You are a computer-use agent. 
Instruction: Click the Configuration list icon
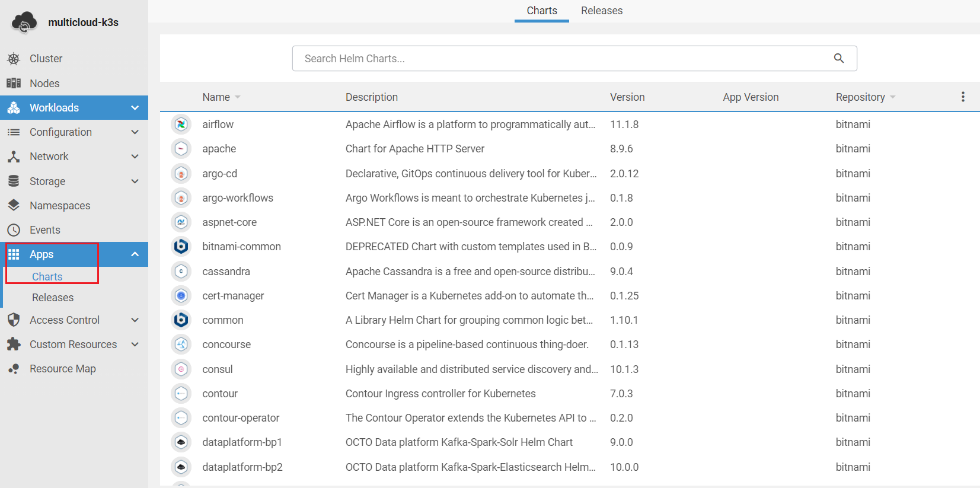click(x=14, y=132)
